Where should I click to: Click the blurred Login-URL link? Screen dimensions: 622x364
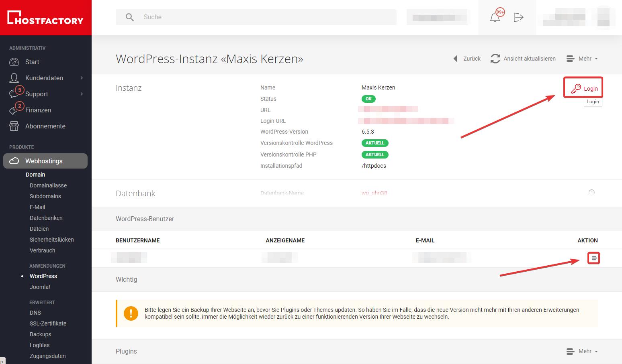click(x=406, y=120)
